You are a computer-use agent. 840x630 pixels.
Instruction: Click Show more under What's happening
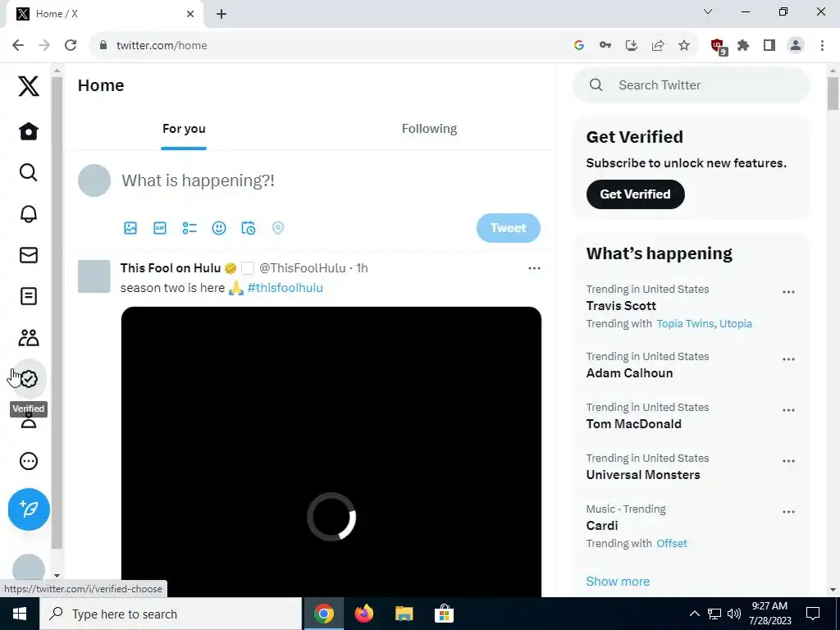[x=618, y=582]
